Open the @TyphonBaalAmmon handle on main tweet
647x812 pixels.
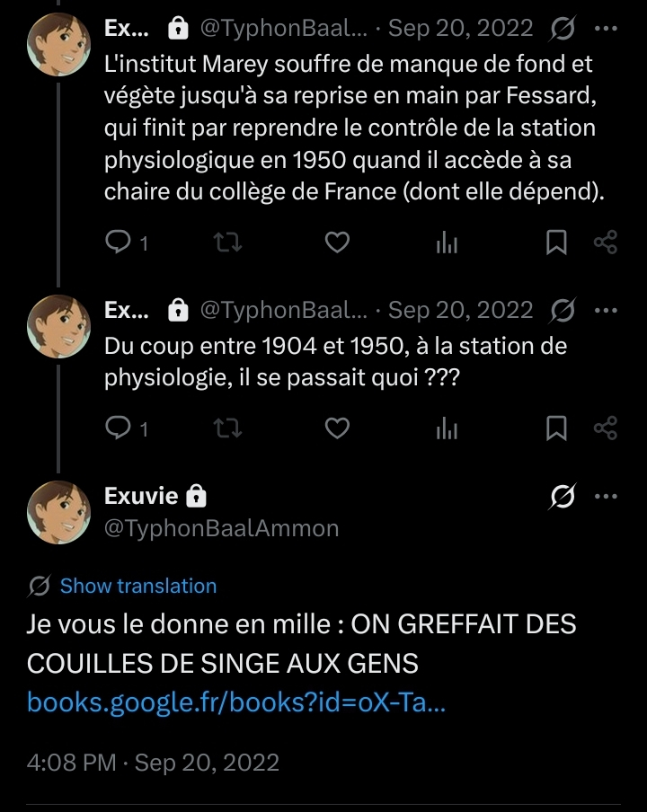[x=222, y=529]
